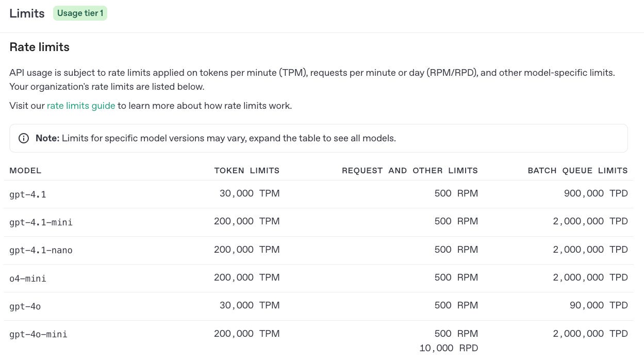The width and height of the screenshot is (644, 360).
Task: Click the 500 RPM value for gpt-4.1-nano
Action: click(456, 250)
